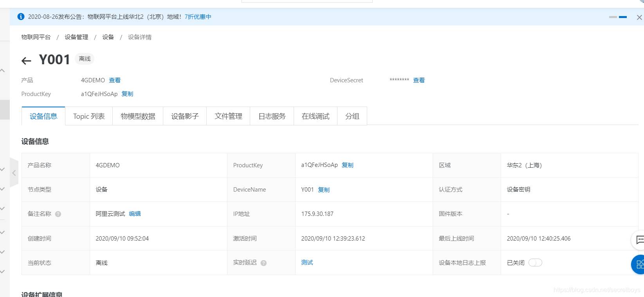The height and width of the screenshot is (297, 644).
Task: Click the 产品名称 value 4GDEMO in table
Action: pyautogui.click(x=108, y=165)
